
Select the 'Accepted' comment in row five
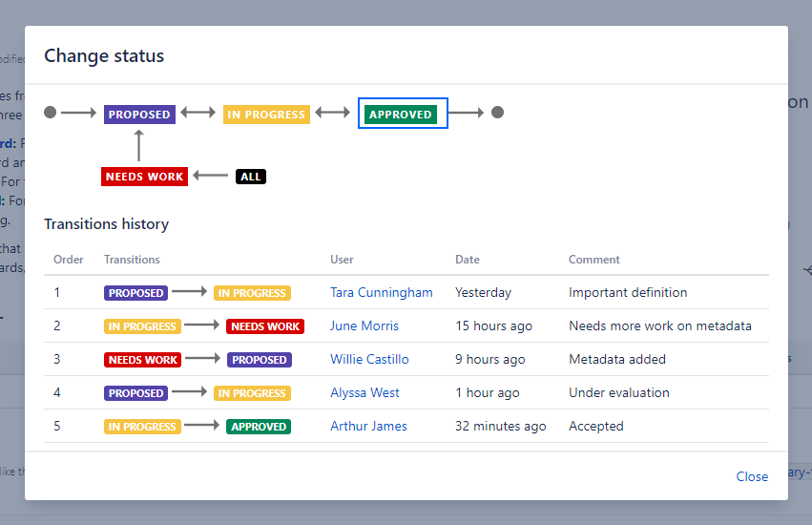pos(595,427)
